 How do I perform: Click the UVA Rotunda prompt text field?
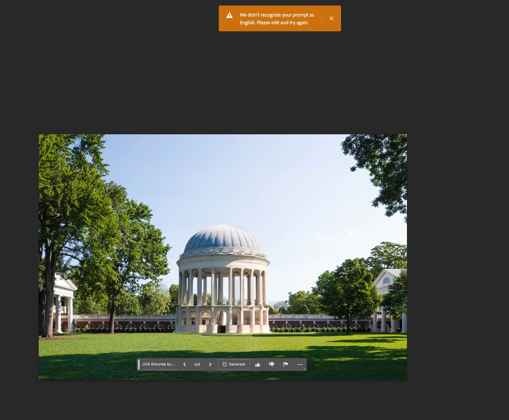click(159, 364)
